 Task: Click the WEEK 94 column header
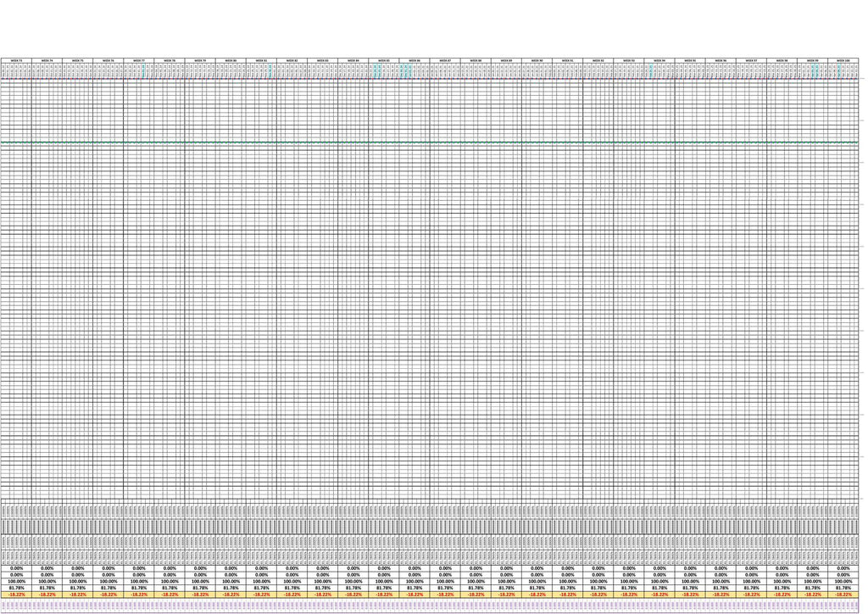pos(659,60)
